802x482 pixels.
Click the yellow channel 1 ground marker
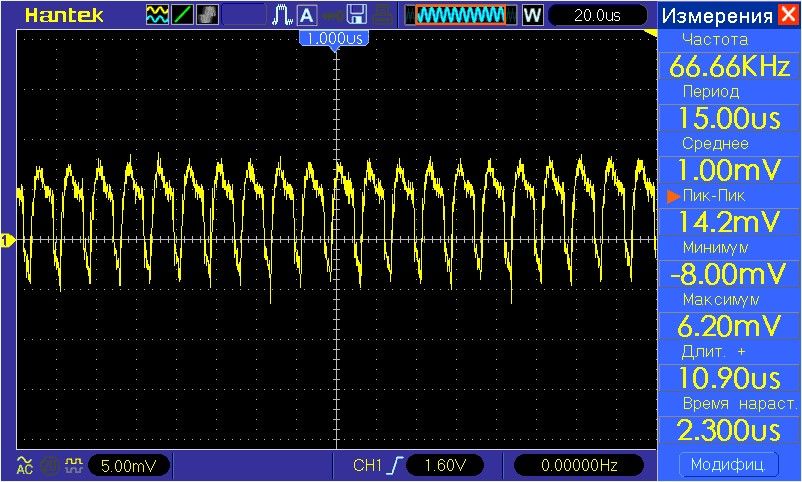click(7, 240)
